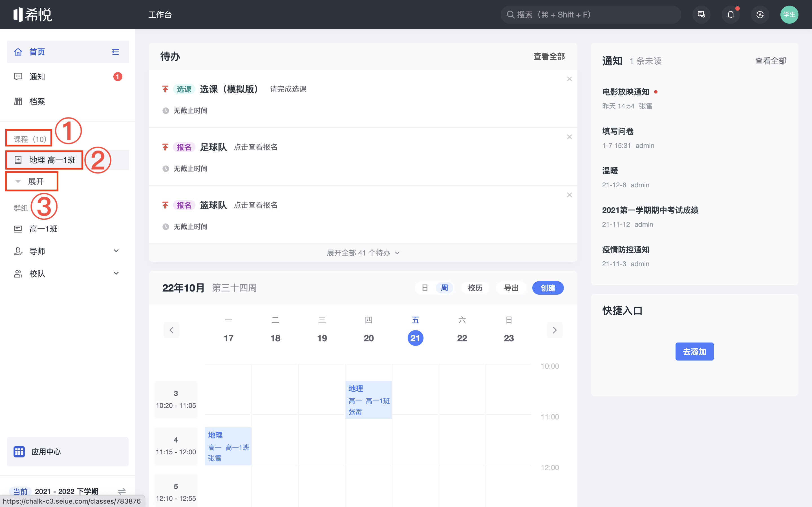Click the notification bell icon
This screenshot has width=812, height=507.
[731, 15]
